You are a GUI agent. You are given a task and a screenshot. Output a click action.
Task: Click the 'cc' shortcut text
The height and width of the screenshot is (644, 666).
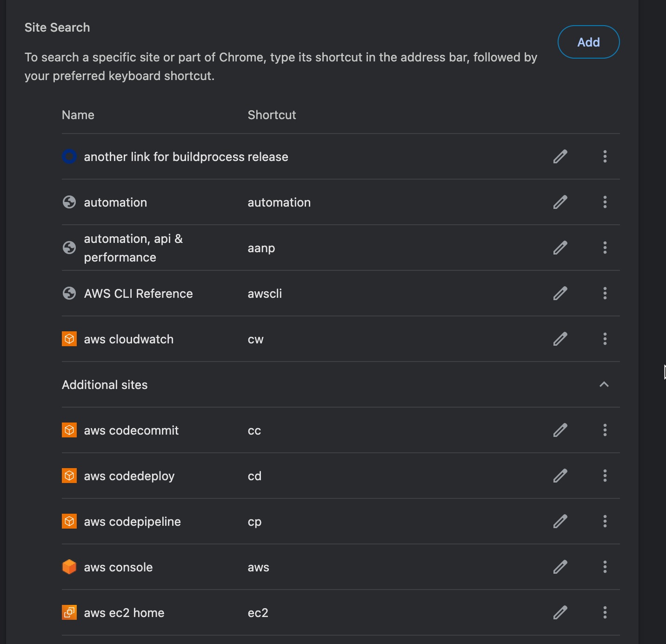point(254,431)
